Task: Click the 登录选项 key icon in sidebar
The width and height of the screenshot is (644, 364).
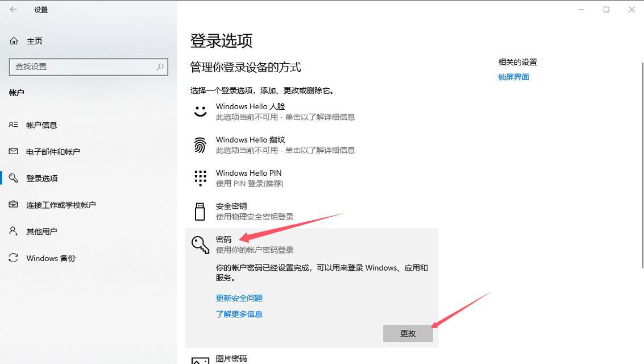Action: tap(14, 178)
